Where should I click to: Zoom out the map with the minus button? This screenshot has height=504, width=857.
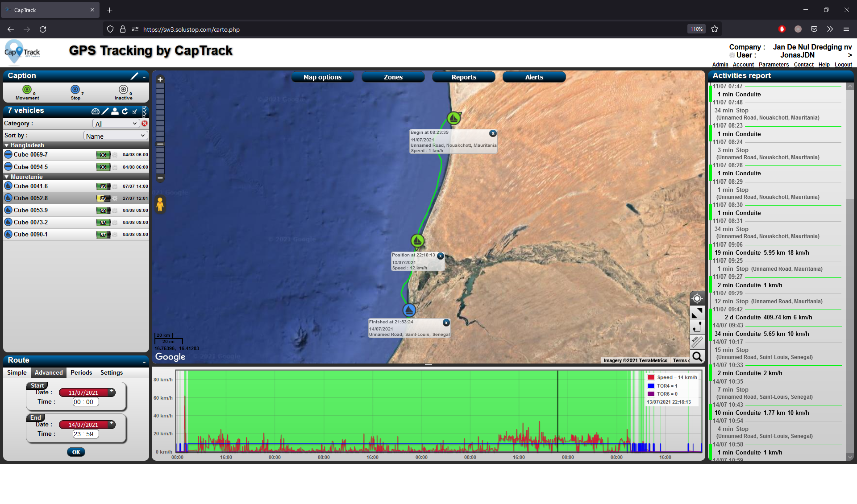[160, 178]
